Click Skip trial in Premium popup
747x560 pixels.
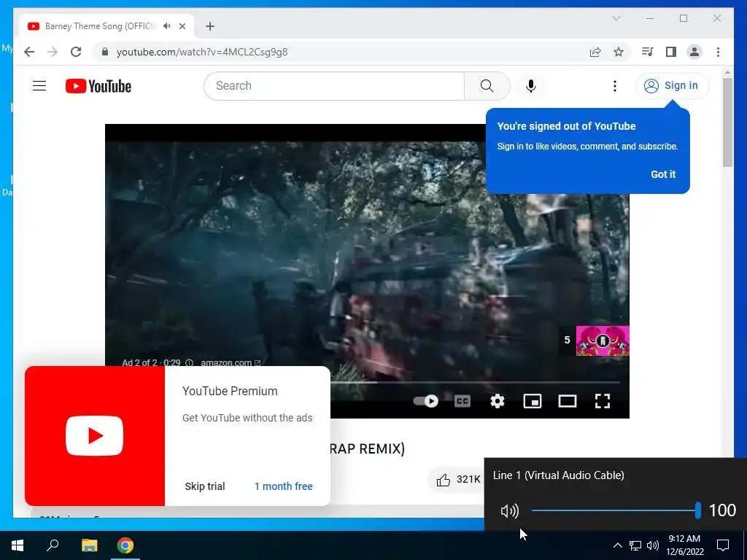205,486
